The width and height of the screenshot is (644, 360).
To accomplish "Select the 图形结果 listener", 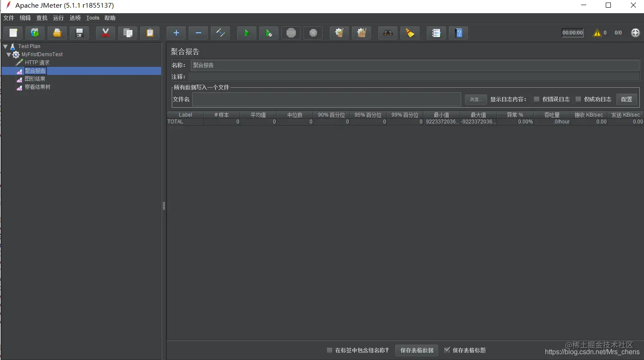I will pos(35,79).
